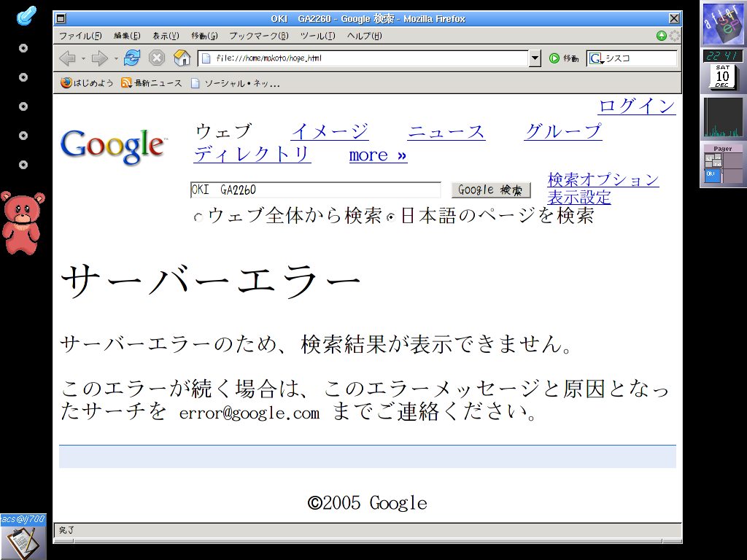This screenshot has height=560, width=747.
Task: Open the ファイル(F) menu
Action: click(x=80, y=36)
